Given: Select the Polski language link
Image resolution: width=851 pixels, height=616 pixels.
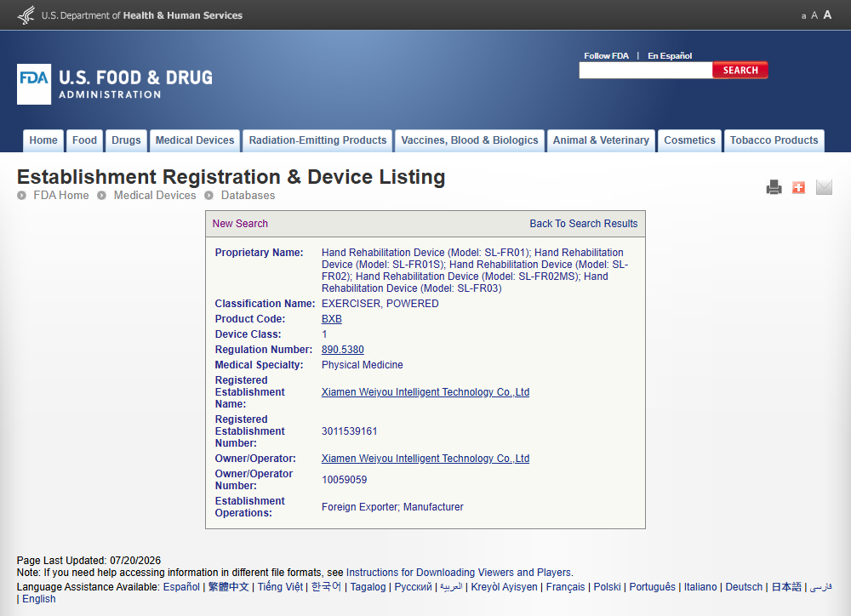Looking at the screenshot, I should click(x=608, y=587).
